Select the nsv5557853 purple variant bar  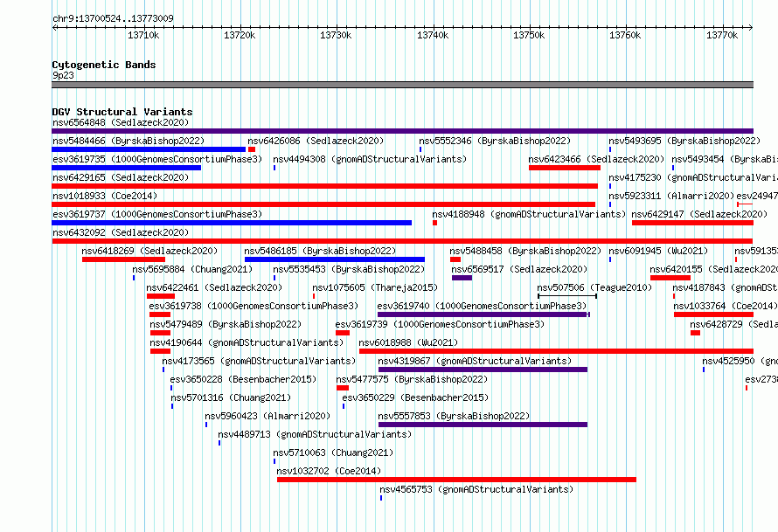tap(483, 425)
